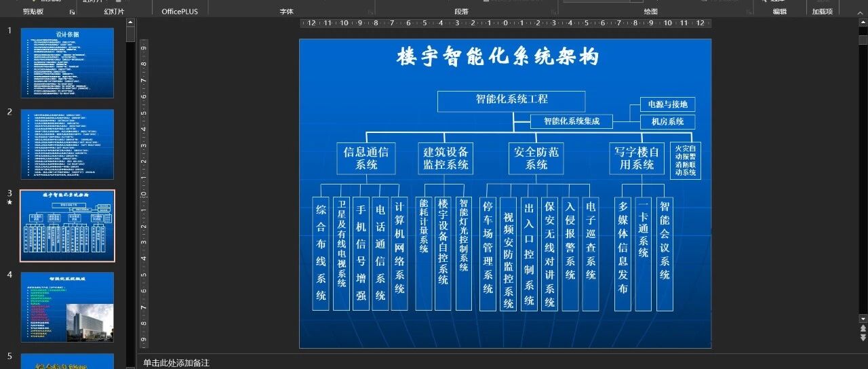The image size is (868, 369).
Task: Select the 智能化系统工程 box
Action: (x=511, y=101)
